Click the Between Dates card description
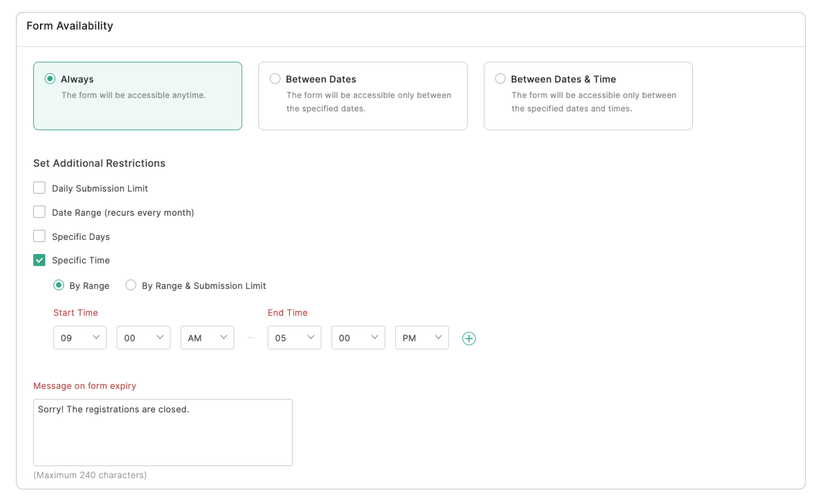The width and height of the screenshot is (820, 504). pyautogui.click(x=368, y=102)
